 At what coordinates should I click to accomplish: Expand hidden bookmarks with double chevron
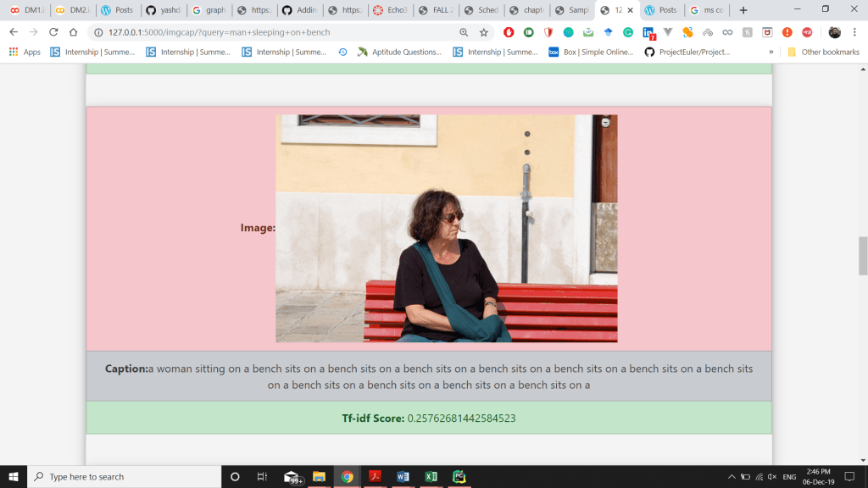771,52
